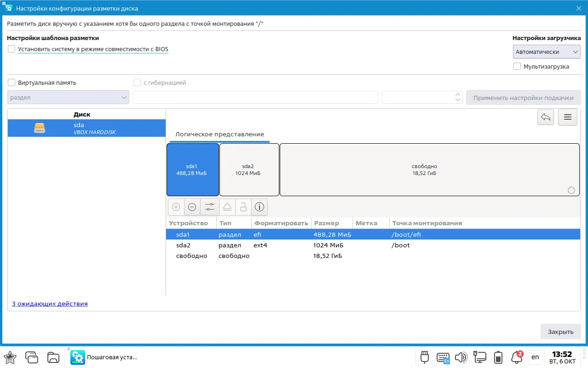Click the Закрыть button
This screenshot has width=588, height=368.
tap(561, 332)
